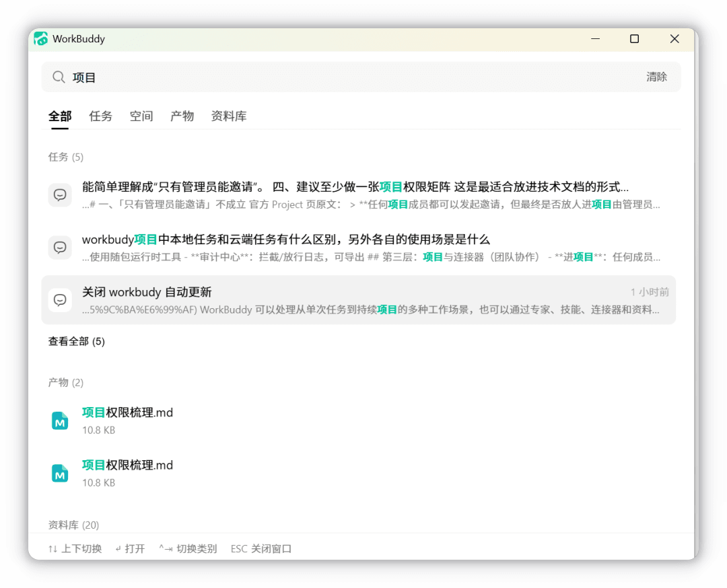
Task: Open the task about 项目权限矩阵
Action: click(358, 194)
